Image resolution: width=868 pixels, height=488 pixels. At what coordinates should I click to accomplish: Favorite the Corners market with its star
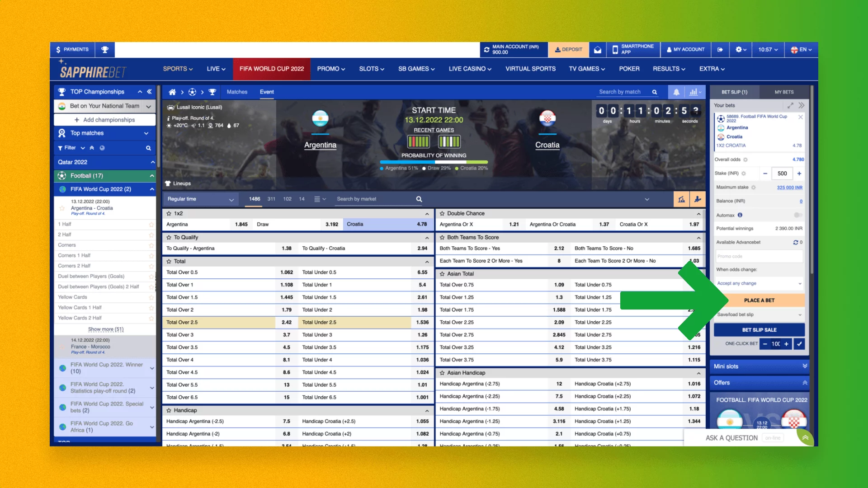coord(151,245)
